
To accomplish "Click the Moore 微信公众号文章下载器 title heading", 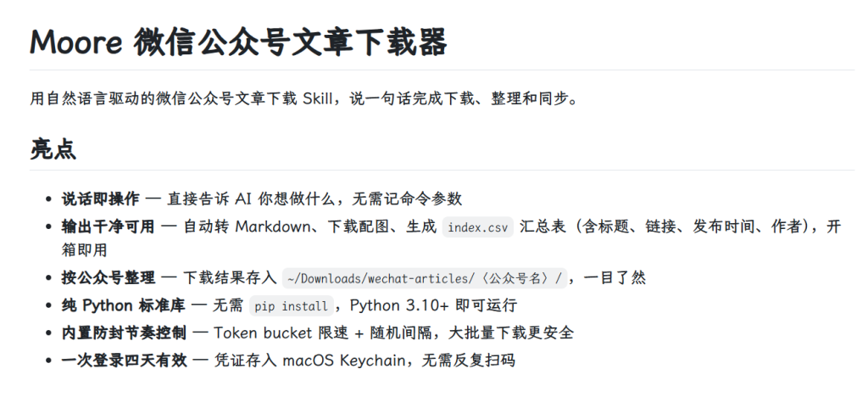I will 238,42.
